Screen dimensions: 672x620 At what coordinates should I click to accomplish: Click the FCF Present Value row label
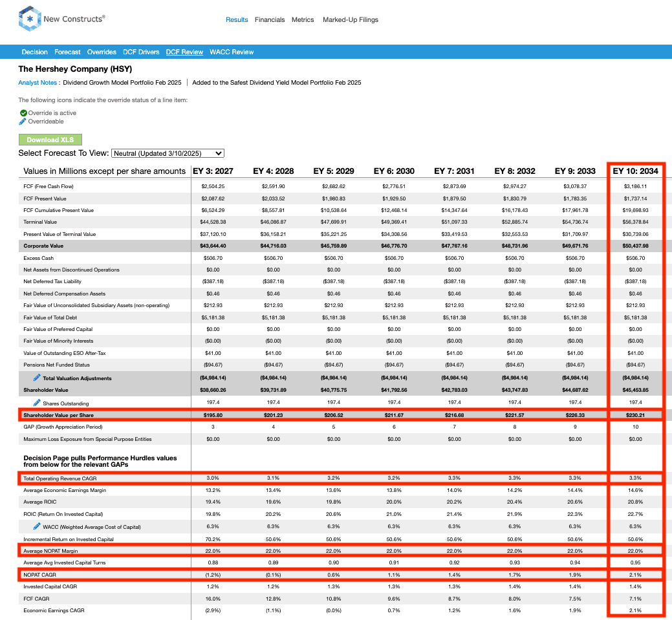[x=45, y=198]
